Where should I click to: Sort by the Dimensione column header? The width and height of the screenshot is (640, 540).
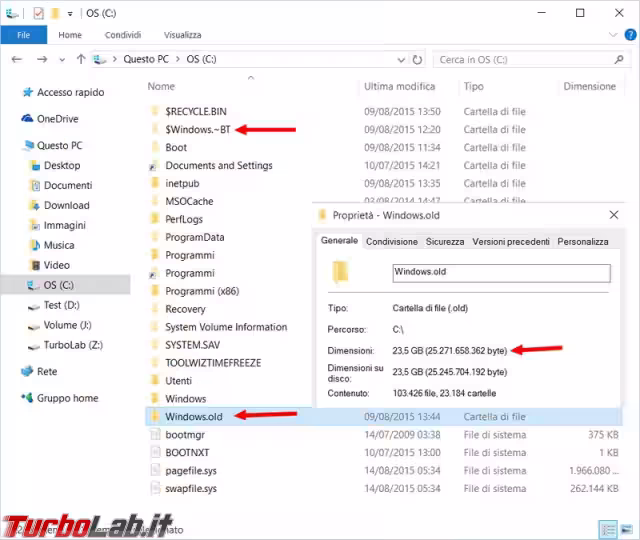click(589, 87)
